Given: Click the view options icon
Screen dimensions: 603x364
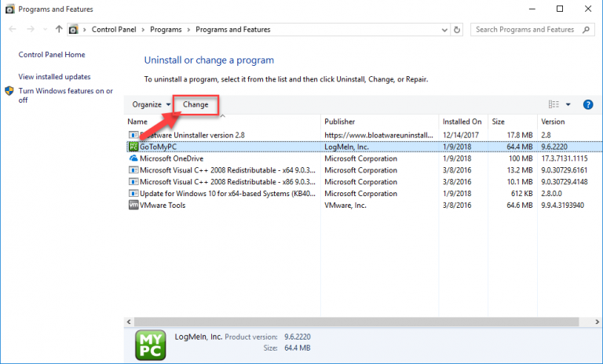Looking at the screenshot, I should (x=553, y=104).
